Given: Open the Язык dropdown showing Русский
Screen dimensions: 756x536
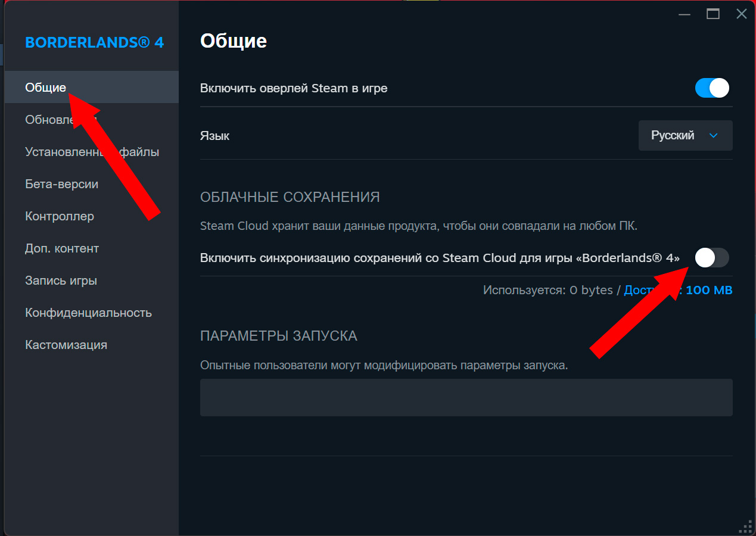Looking at the screenshot, I should (685, 136).
